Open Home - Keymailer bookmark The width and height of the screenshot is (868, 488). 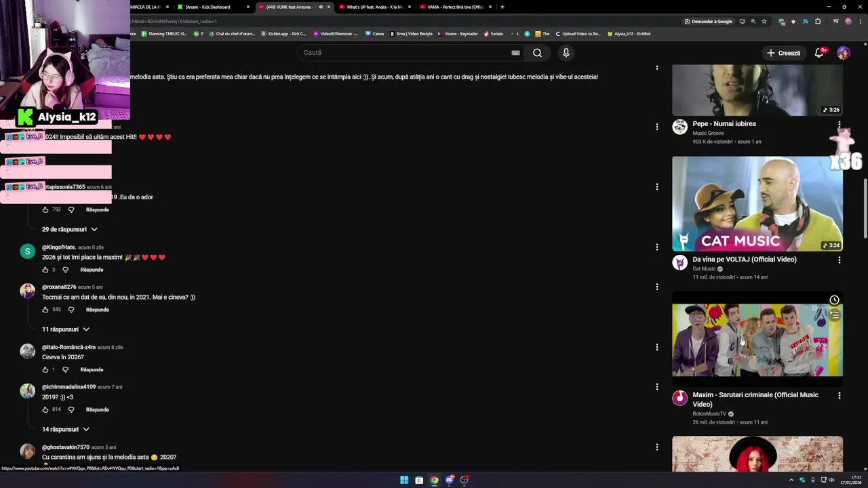point(458,34)
